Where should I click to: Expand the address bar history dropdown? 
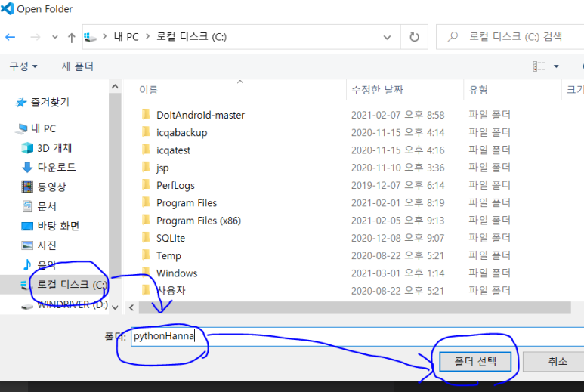tap(387, 37)
